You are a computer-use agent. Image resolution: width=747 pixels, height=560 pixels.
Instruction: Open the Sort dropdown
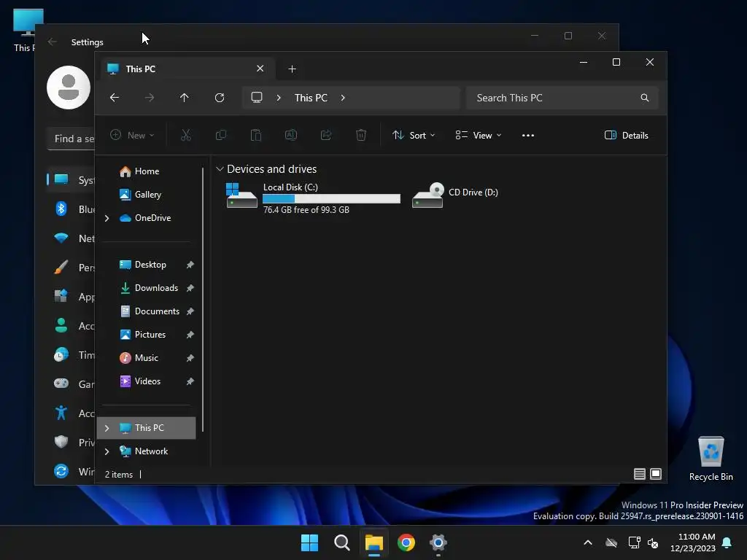pos(414,135)
